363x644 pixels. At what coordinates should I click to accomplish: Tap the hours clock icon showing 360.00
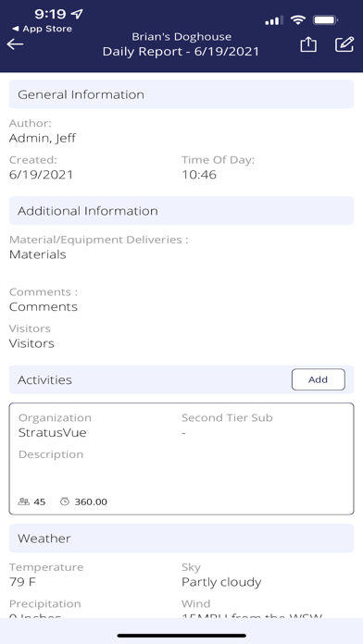pos(65,502)
